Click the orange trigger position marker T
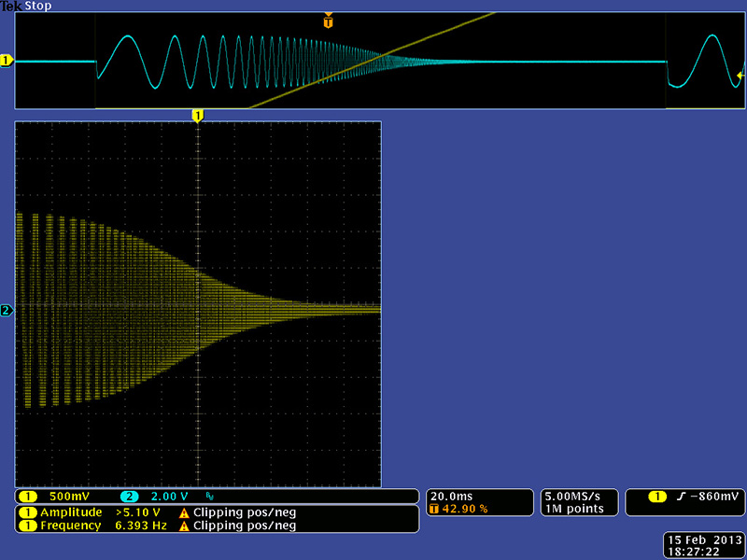Viewport: 747px width, 560px height. coord(328,21)
